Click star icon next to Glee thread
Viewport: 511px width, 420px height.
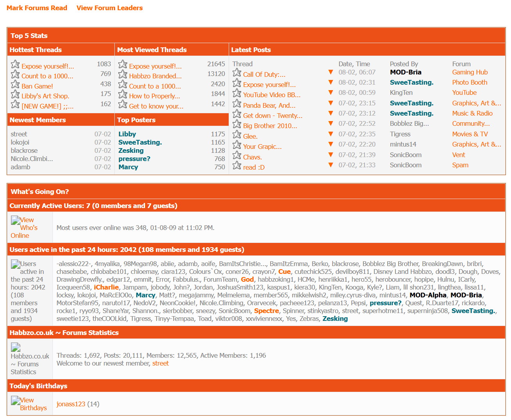click(237, 135)
